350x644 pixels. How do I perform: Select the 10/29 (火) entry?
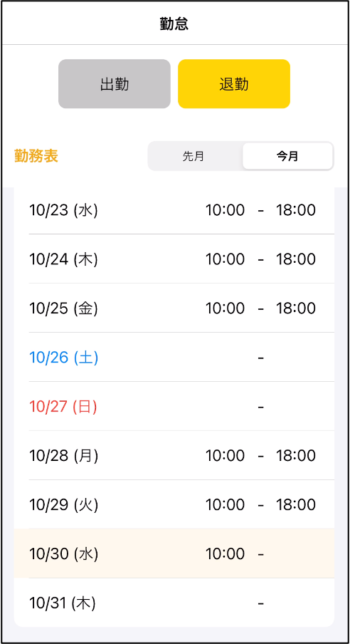[x=174, y=504]
